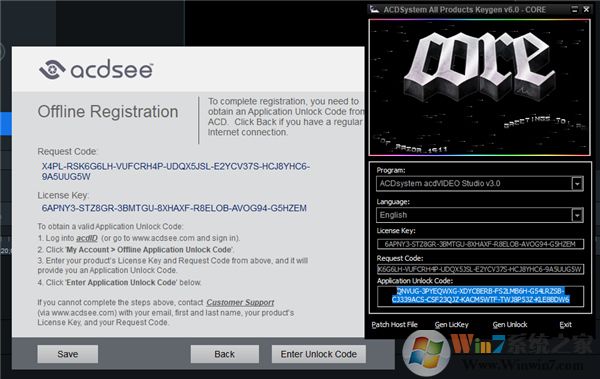Click the Save button
Screen dimensions: 600x379
(x=68, y=354)
